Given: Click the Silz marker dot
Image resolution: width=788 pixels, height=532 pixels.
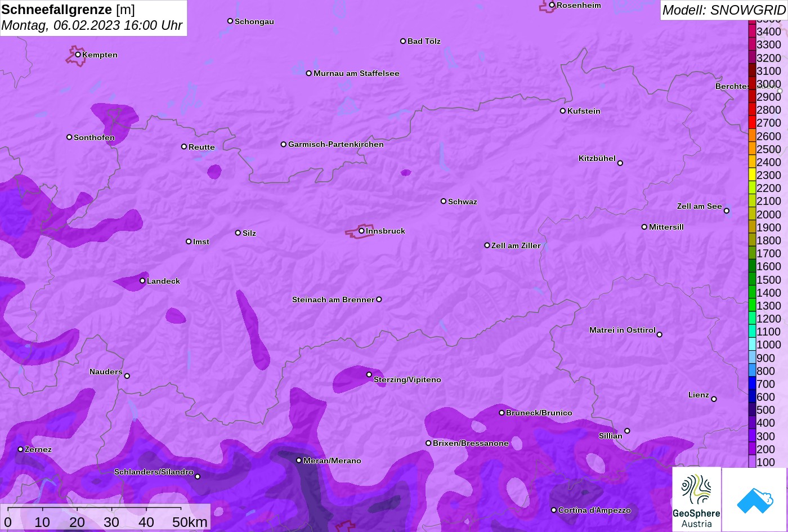Looking at the screenshot, I should (x=238, y=233).
